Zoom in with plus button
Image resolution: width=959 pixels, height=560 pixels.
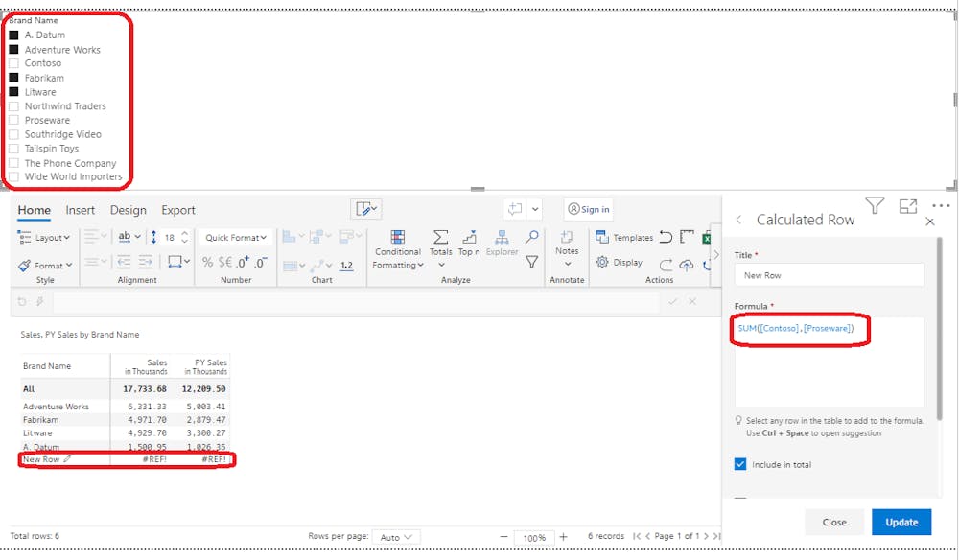563,537
